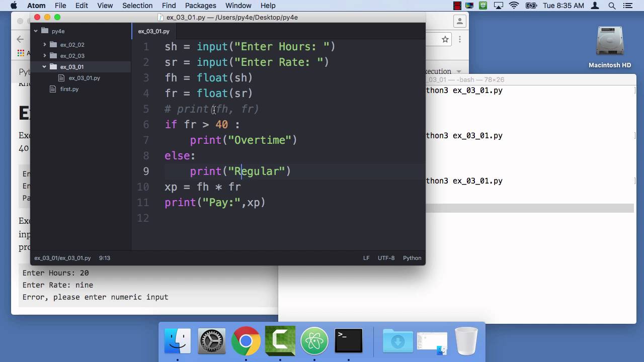Open the Packages menu
Image resolution: width=644 pixels, height=362 pixels.
(x=200, y=6)
